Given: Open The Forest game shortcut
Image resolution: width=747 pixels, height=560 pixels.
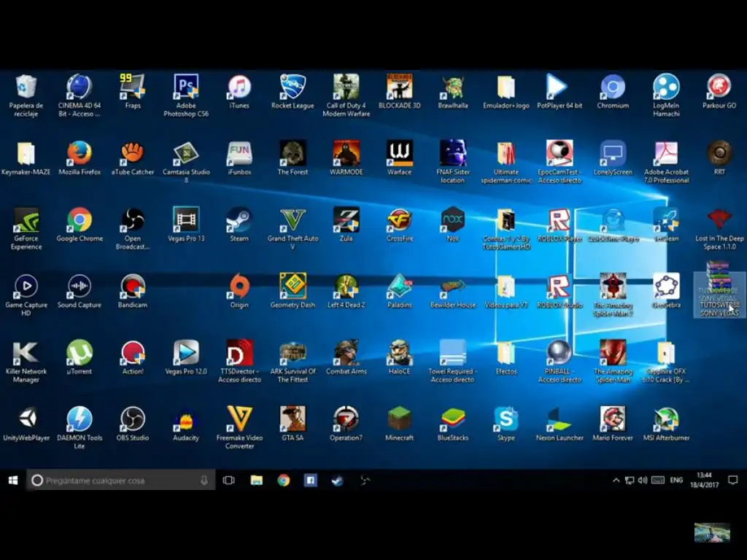Looking at the screenshot, I should tap(293, 153).
